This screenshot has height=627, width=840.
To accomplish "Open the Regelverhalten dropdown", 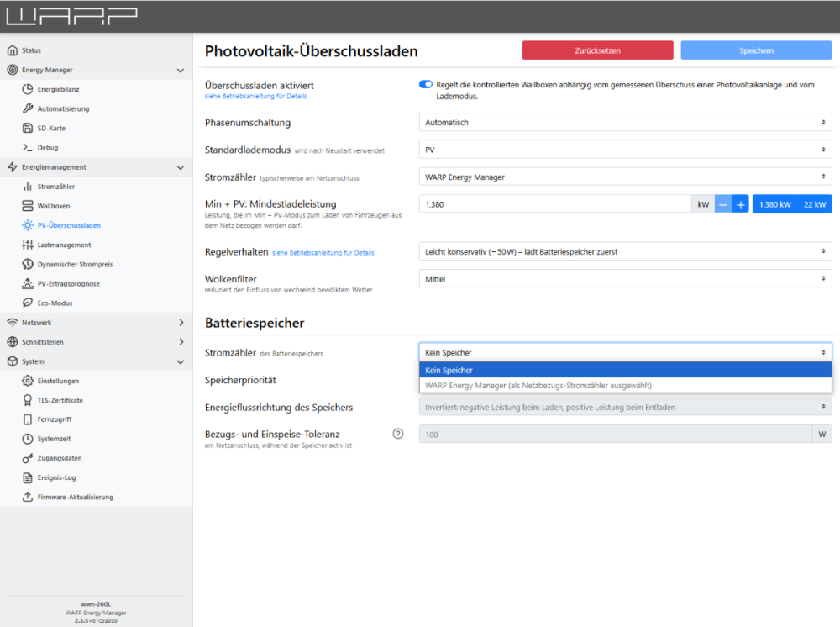I will coord(625,251).
